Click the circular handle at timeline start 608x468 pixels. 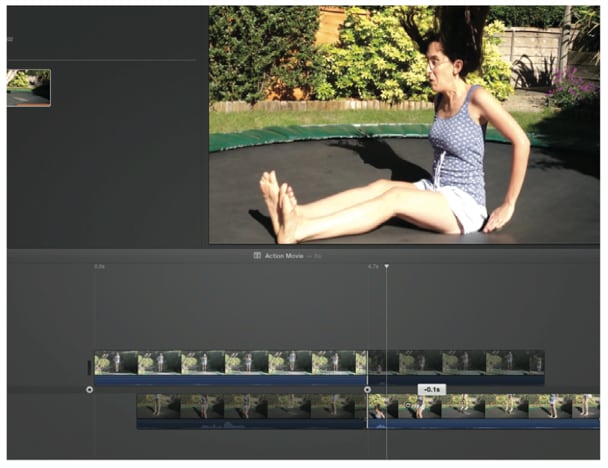(90, 389)
